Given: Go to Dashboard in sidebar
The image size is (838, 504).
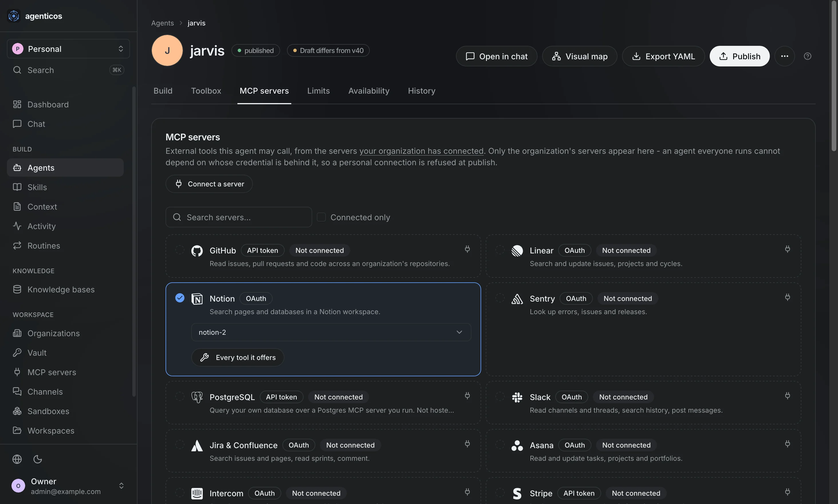Looking at the screenshot, I should pos(65,104).
